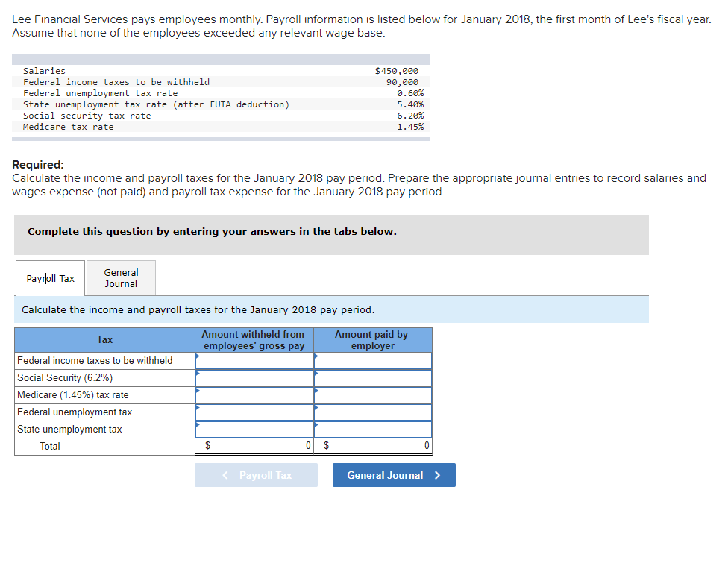Click the General Journal next button
This screenshot has height=569, width=728.
[394, 475]
